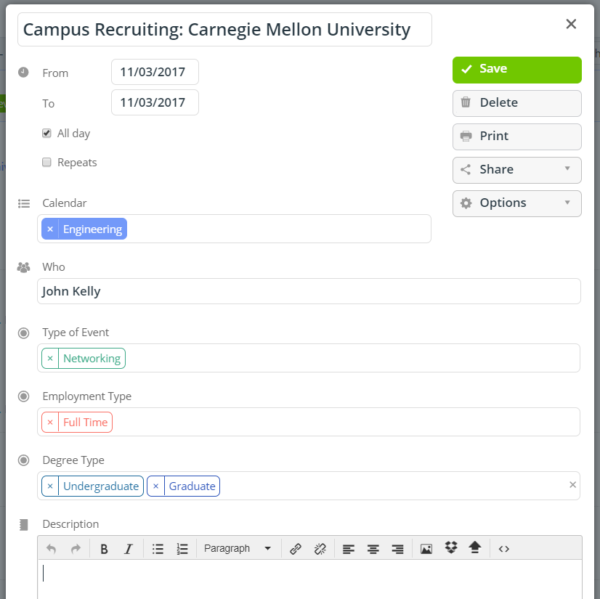This screenshot has height=599, width=600.
Task: Click the green Save button
Action: pos(517,70)
